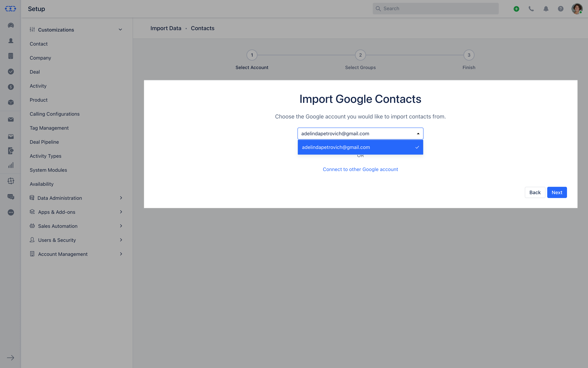Expand the Sales Automation section
Image resolution: width=588 pixels, height=368 pixels.
(x=121, y=226)
